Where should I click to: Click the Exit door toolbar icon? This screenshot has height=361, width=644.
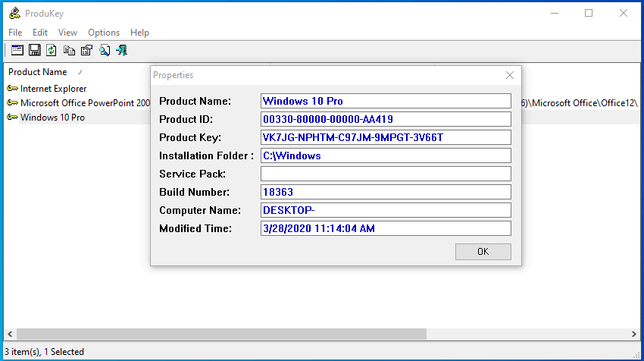[x=121, y=50]
